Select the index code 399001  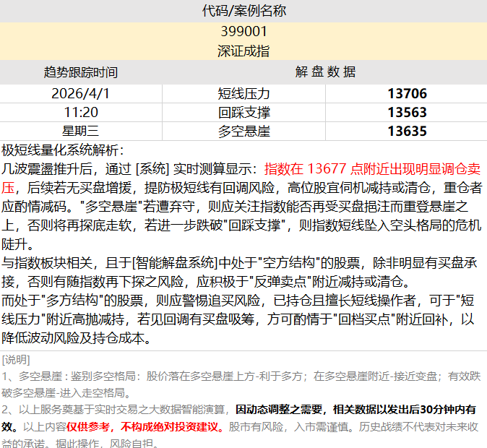pos(243,31)
